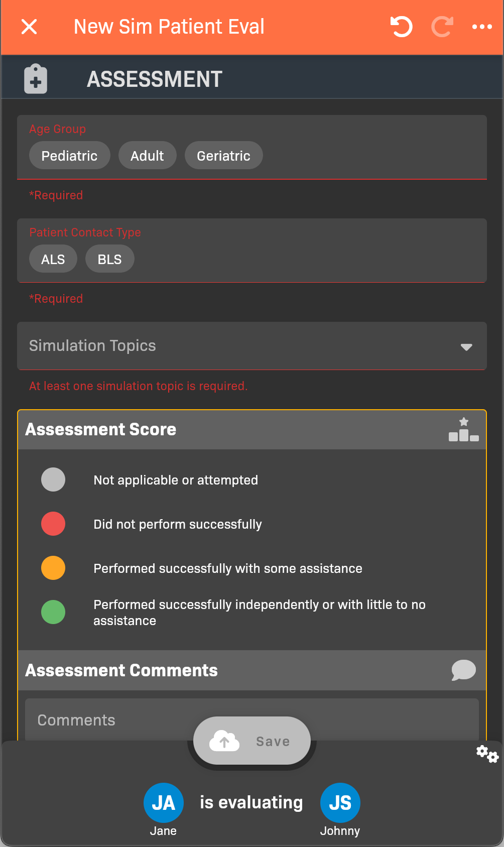The width and height of the screenshot is (504, 847).
Task: Click the Assessment Comments speech bubble icon
Action: pyautogui.click(x=463, y=670)
